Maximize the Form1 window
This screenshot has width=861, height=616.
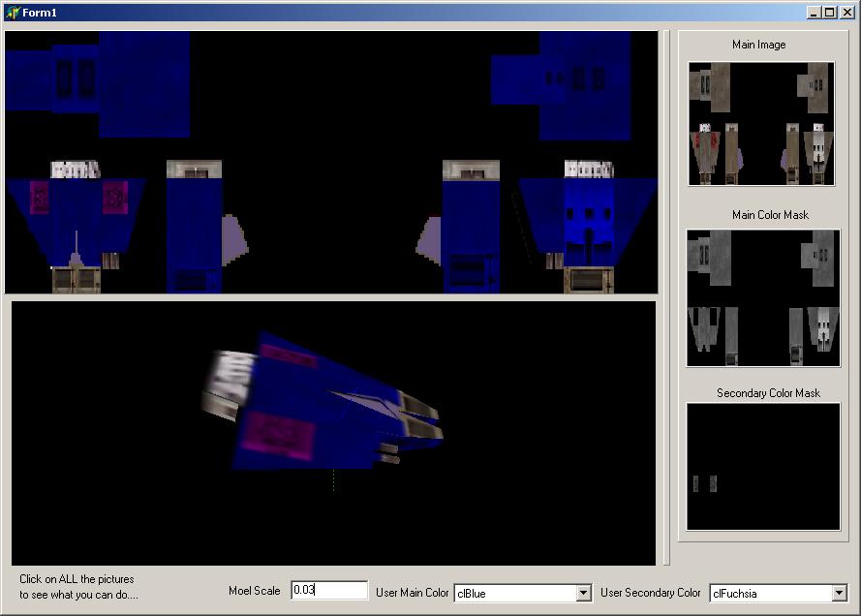(830, 12)
